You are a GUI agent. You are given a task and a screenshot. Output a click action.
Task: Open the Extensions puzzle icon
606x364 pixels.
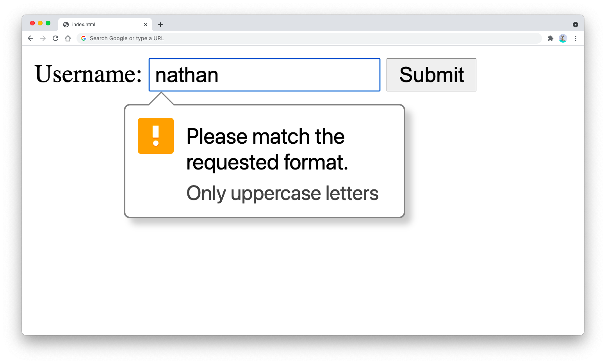tap(551, 38)
